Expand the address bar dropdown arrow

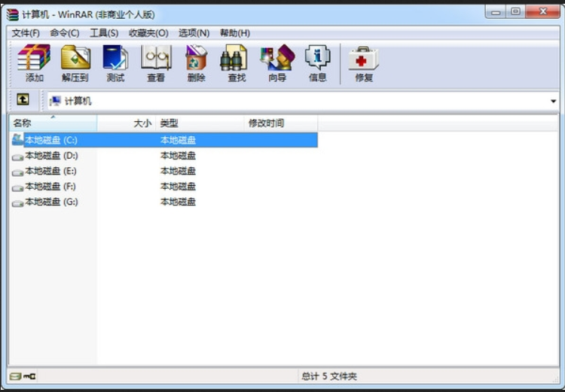(x=553, y=101)
